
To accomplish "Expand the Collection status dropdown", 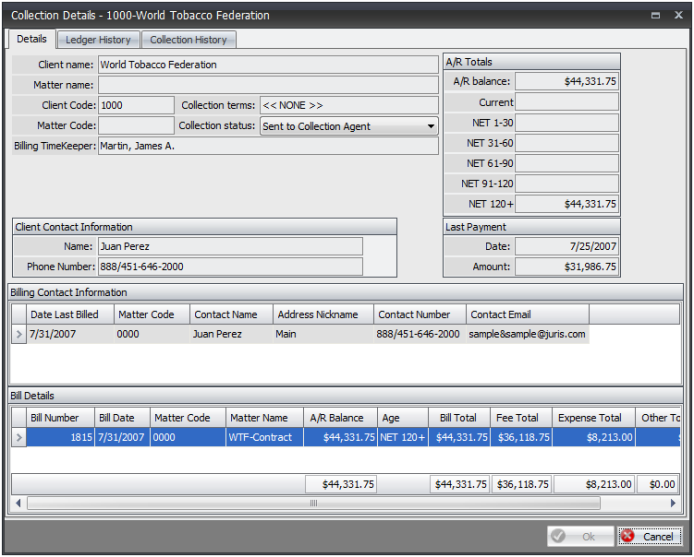I will [x=431, y=127].
